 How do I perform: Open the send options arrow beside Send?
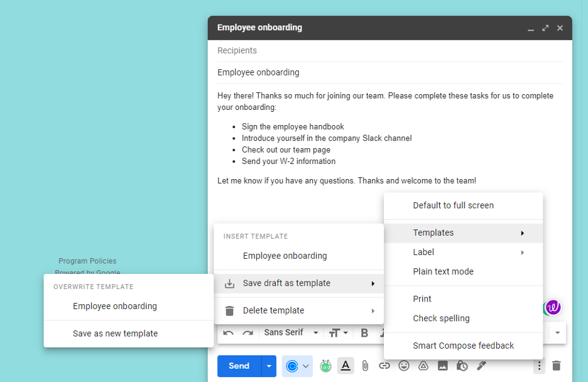(x=269, y=366)
